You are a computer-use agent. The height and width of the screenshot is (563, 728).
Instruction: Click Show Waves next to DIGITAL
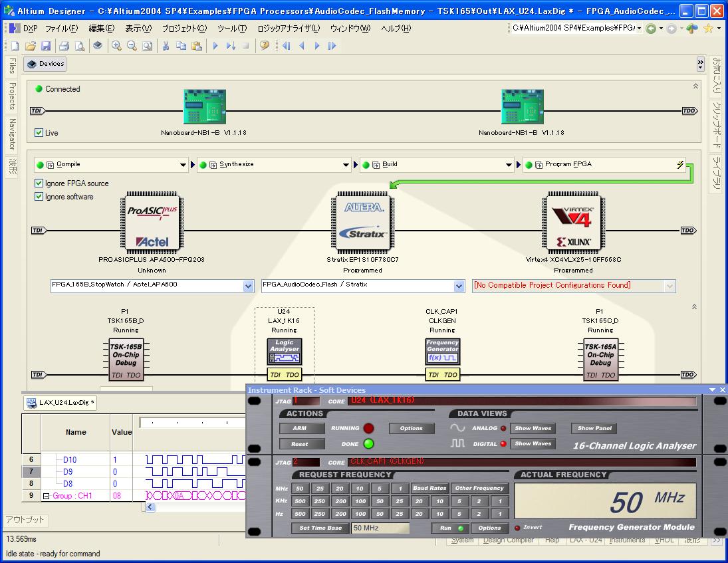coord(533,444)
